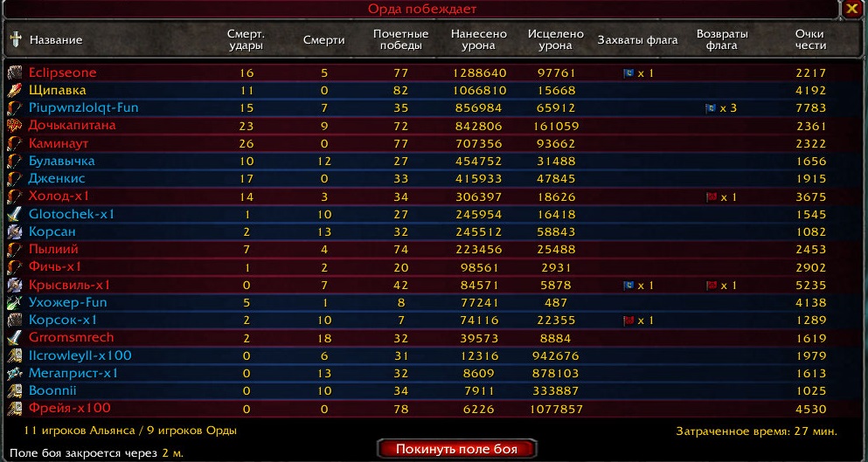This screenshot has height=462, width=868.
Task: Sort scoreboard by Нанесено урона column
Action: coord(478,40)
